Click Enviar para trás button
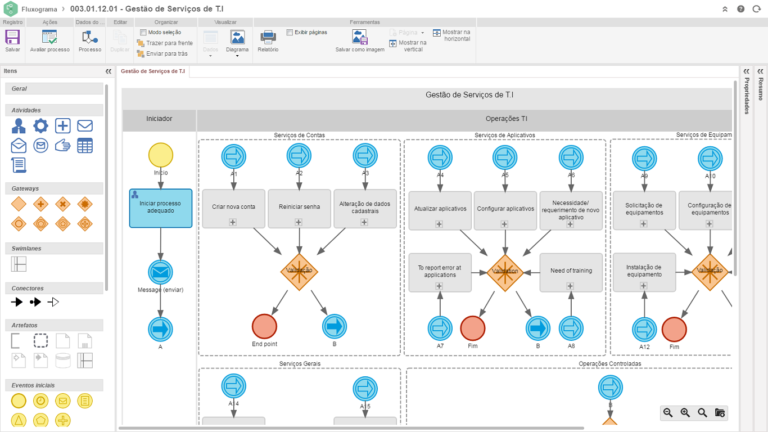 click(162, 53)
